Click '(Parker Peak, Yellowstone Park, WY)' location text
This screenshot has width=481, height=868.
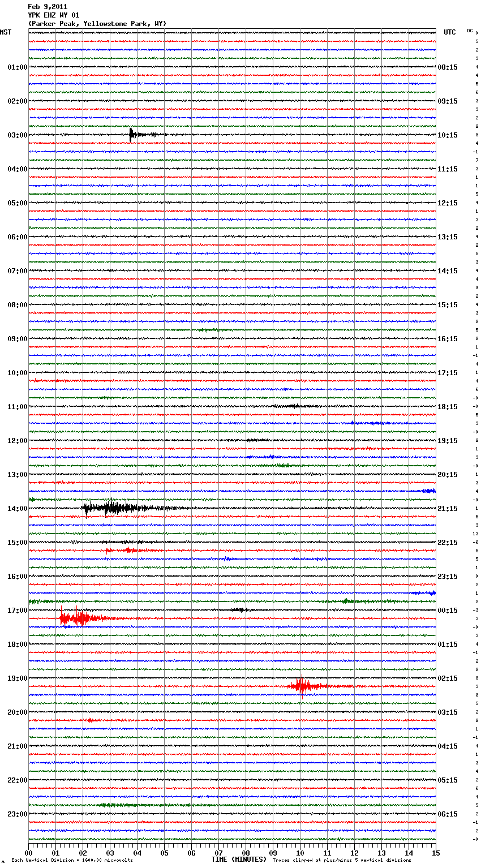click(97, 24)
